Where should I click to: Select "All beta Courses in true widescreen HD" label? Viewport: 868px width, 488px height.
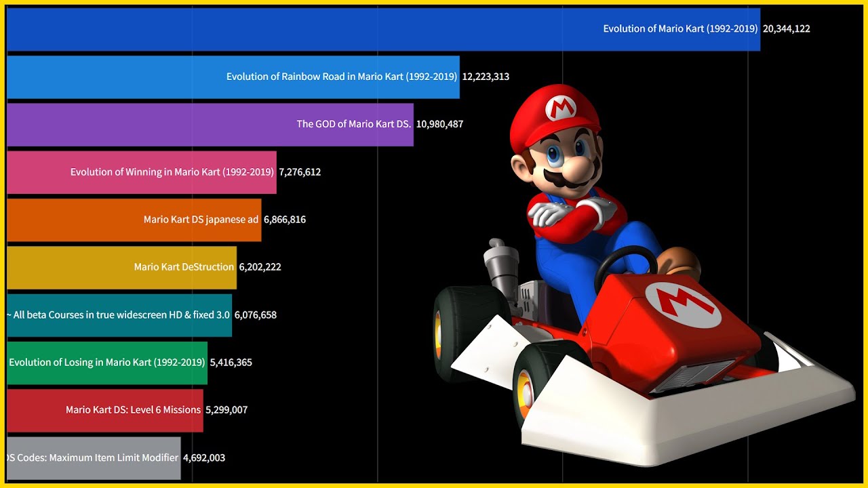pyautogui.click(x=118, y=315)
